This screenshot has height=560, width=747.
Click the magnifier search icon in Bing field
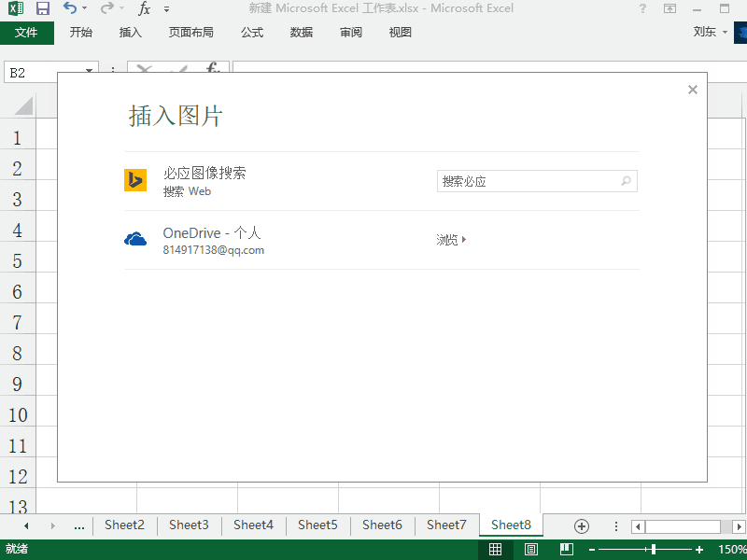(626, 181)
